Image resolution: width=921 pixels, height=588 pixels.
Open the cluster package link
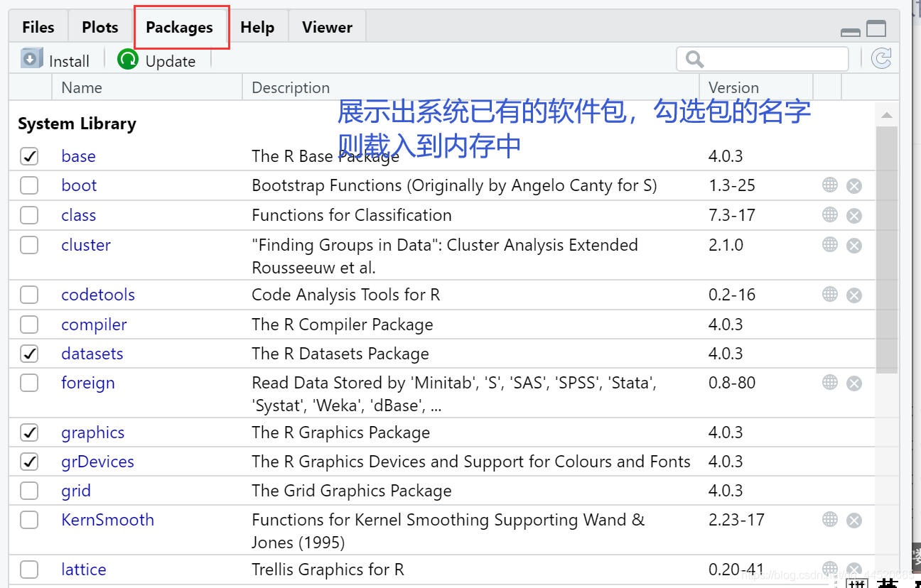point(86,245)
